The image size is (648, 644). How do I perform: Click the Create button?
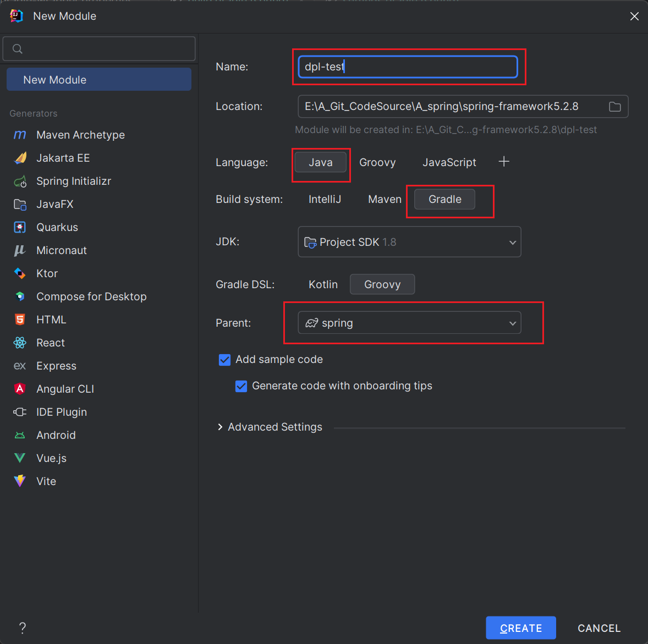coord(521,628)
